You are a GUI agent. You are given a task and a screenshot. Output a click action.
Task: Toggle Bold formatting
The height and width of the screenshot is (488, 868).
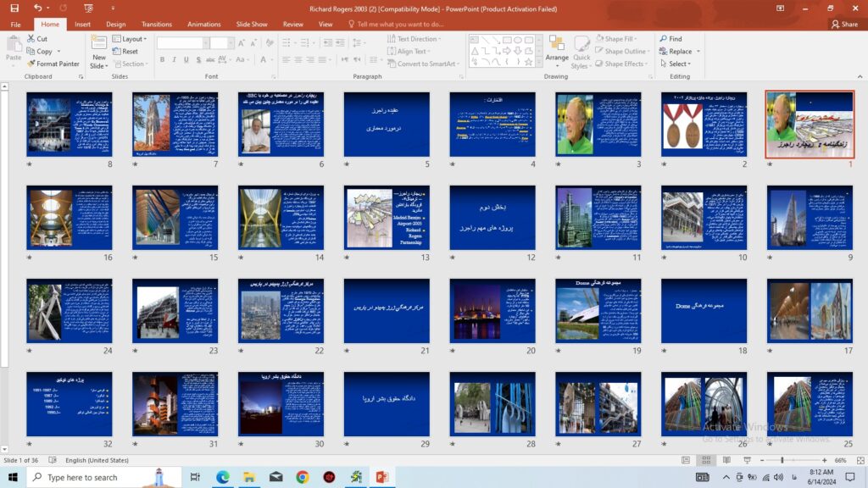click(x=162, y=60)
